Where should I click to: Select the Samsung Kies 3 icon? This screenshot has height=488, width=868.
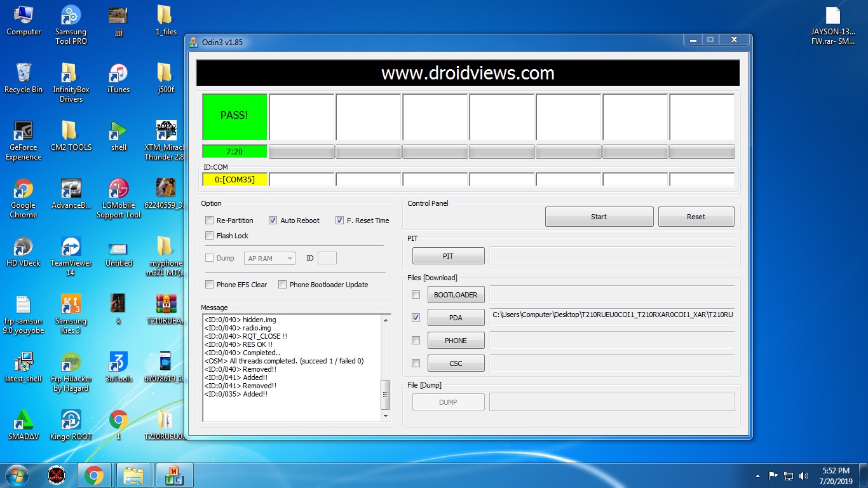click(71, 314)
